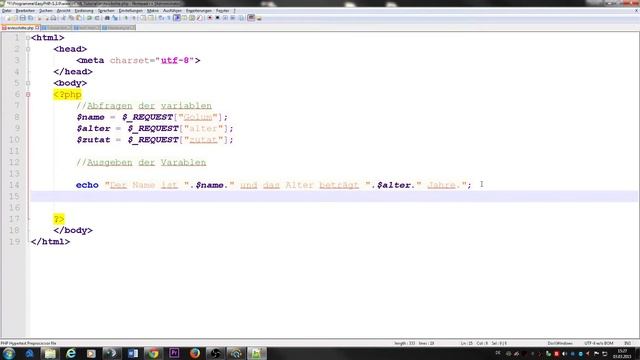Click the Save All toolbar icon

click(31, 18)
